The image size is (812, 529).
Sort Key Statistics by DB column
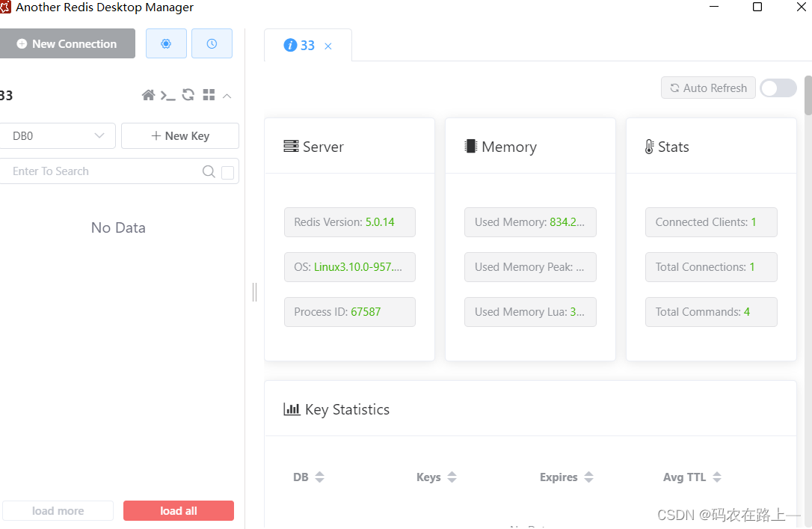[x=319, y=477]
